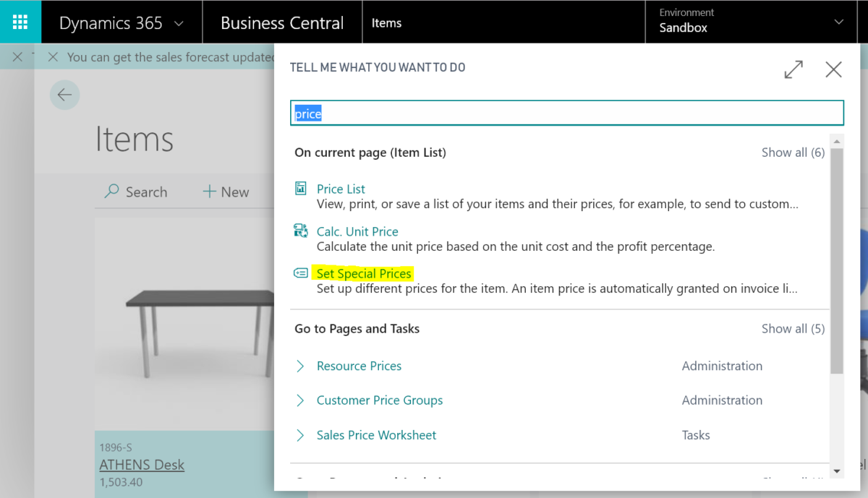This screenshot has height=498, width=868.
Task: Open the ATHENS Desk item link
Action: tap(142, 465)
